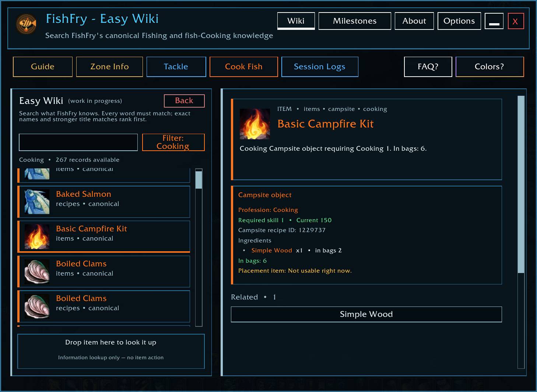Open the Milestones tab
This screenshot has width=537, height=392.
point(355,21)
